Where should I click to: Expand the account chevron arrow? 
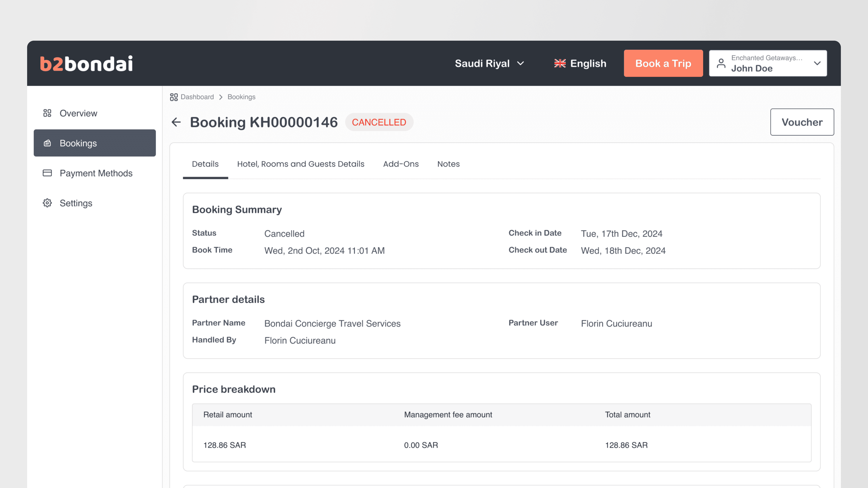click(817, 63)
